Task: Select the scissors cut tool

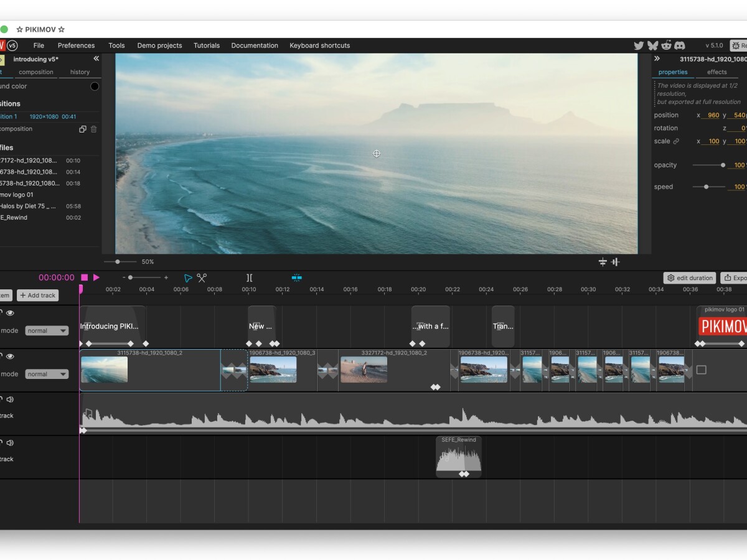Action: click(x=202, y=278)
